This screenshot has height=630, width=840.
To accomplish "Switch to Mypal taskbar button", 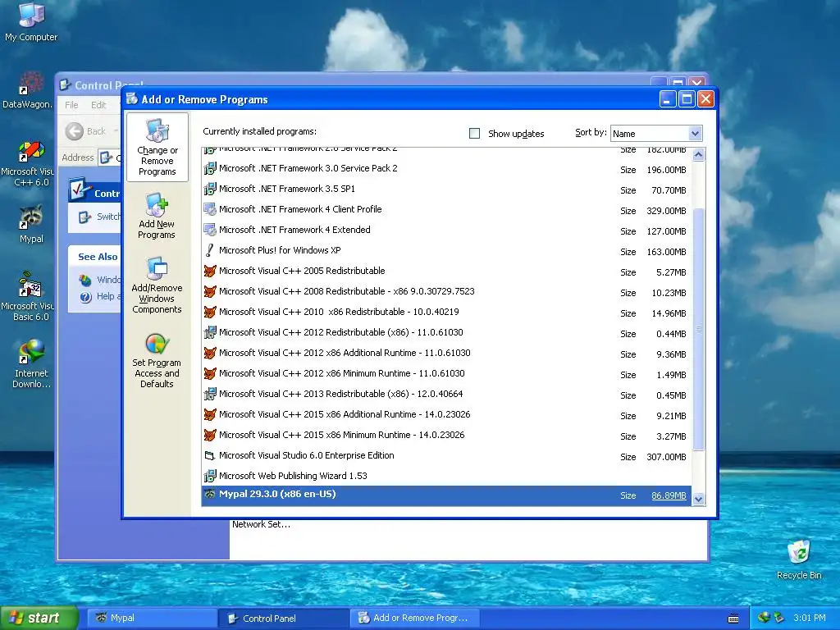I will coord(151,618).
